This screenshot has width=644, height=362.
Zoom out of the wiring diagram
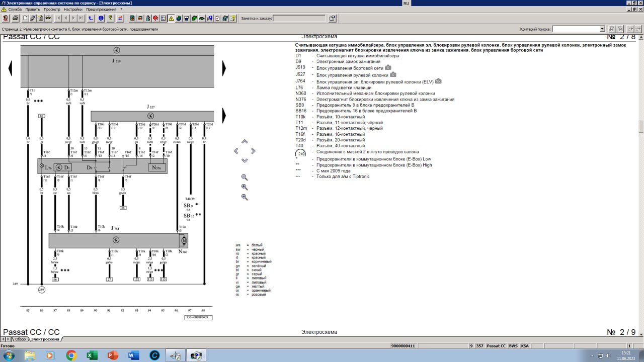[x=245, y=197]
